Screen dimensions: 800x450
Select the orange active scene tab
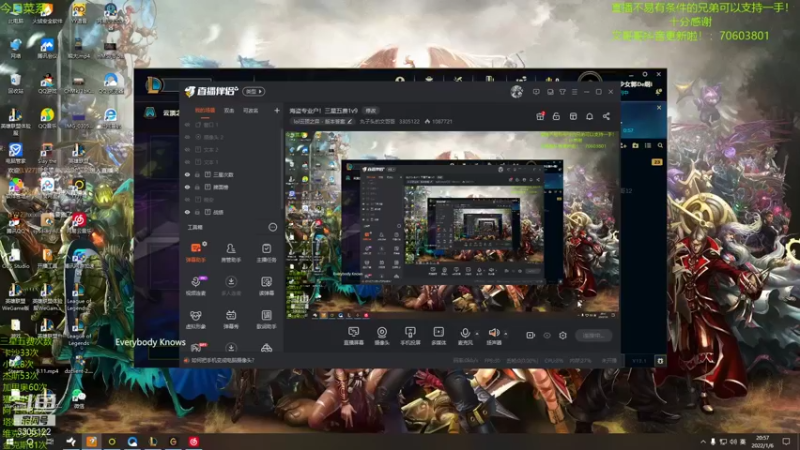point(205,110)
